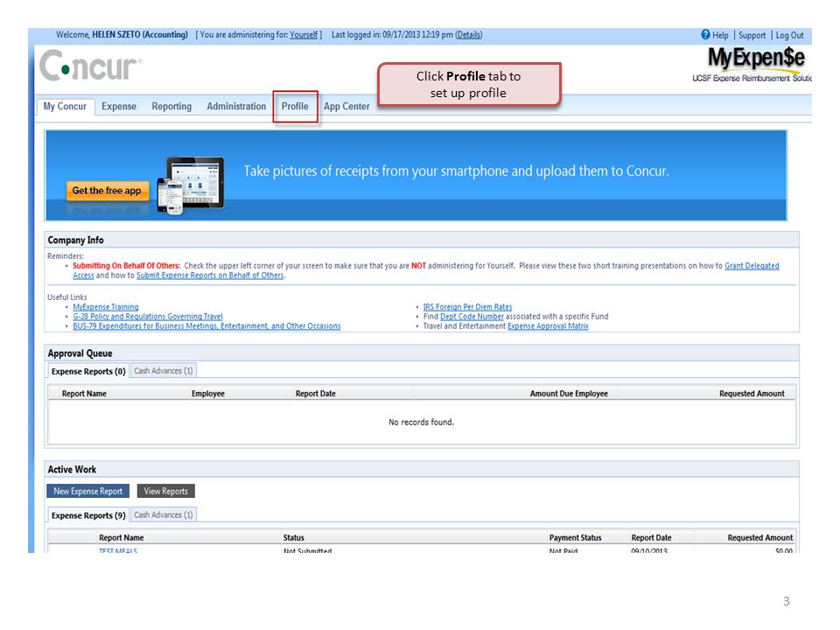Select Active Work Expense Reports (9) tab
The width and height of the screenshot is (840, 630).
click(x=88, y=515)
